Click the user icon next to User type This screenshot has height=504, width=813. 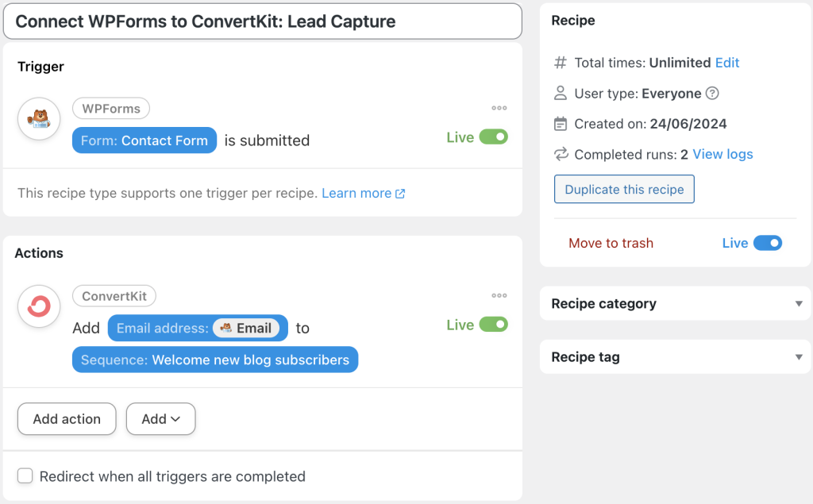point(561,93)
